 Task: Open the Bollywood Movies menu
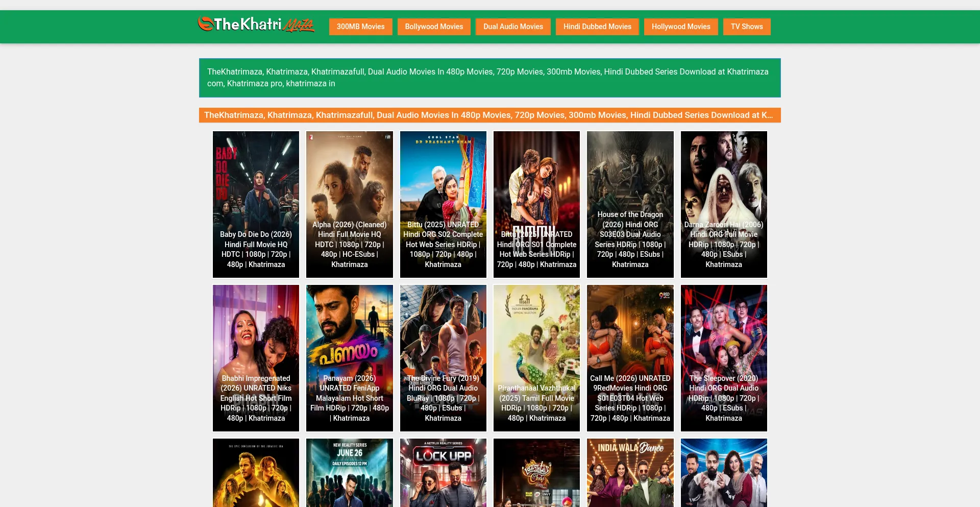click(x=434, y=27)
